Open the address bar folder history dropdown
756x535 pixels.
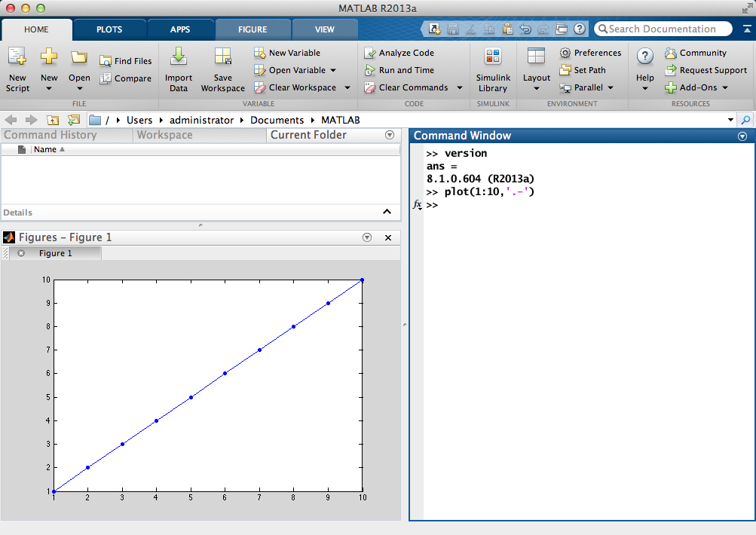[731, 120]
